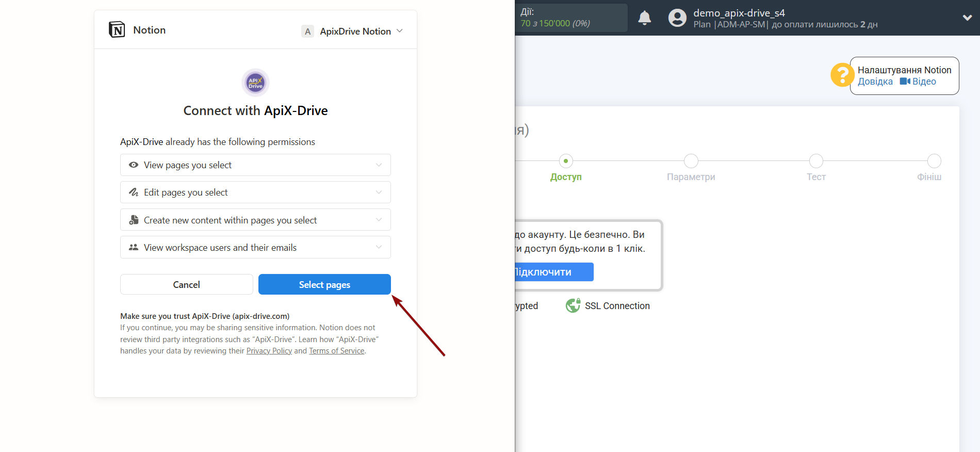Screen dimensions: 980x452
Task: Click the Connect with ApiX-Drive heading
Action: click(255, 111)
